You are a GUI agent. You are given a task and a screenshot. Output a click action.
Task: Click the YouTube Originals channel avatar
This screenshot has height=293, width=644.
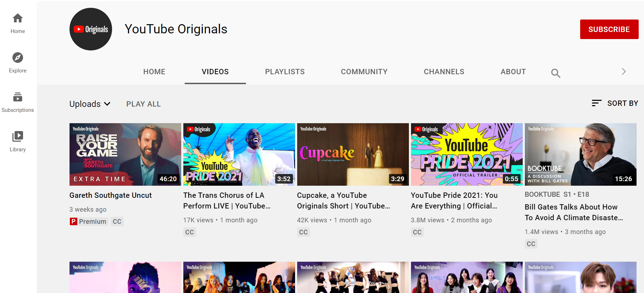91,29
